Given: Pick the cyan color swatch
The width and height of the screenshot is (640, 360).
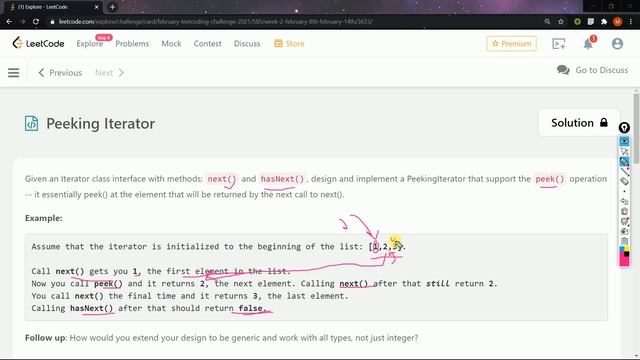Looking at the screenshot, I should pyautogui.click(x=622, y=249).
